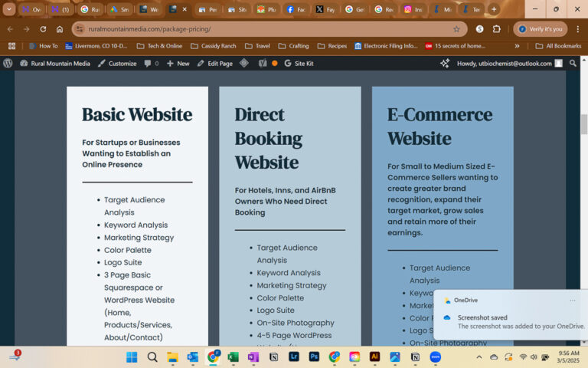Image resolution: width=588 pixels, height=368 pixels.
Task: Switch to the Google tab labeled Rui
Action: [91, 9]
